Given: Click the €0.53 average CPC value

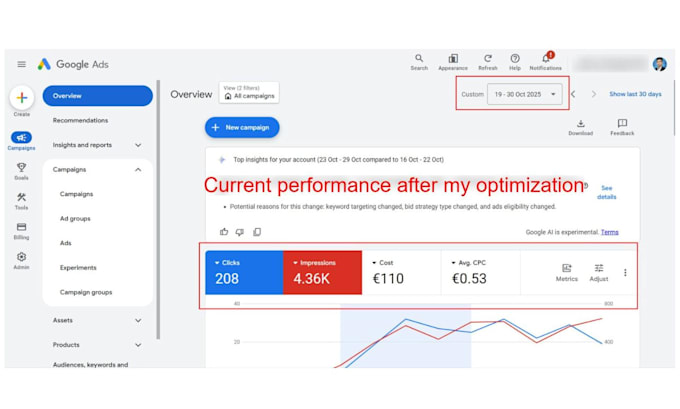Looking at the screenshot, I should click(469, 278).
